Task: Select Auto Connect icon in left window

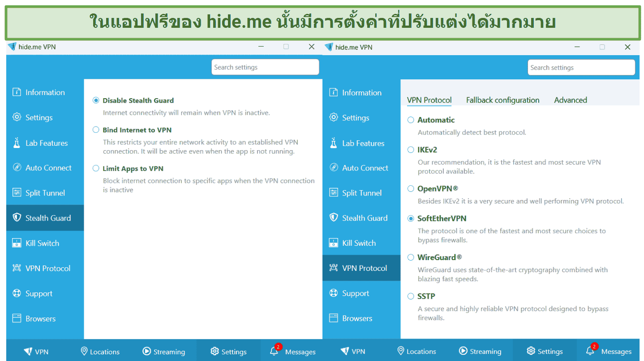Action: tap(17, 168)
